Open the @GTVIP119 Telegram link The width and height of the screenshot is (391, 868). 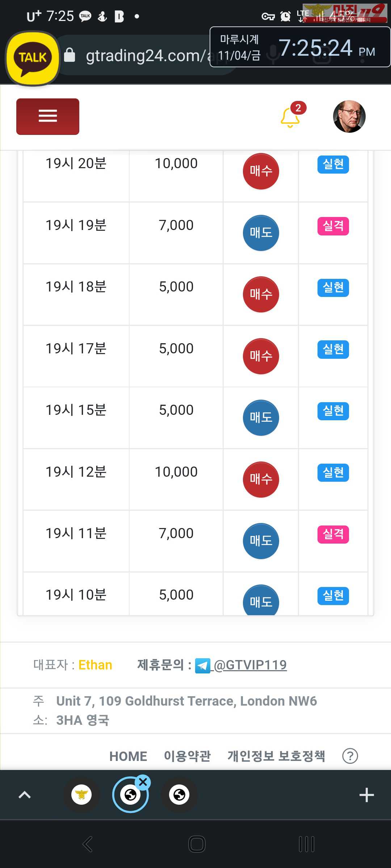[x=250, y=665]
